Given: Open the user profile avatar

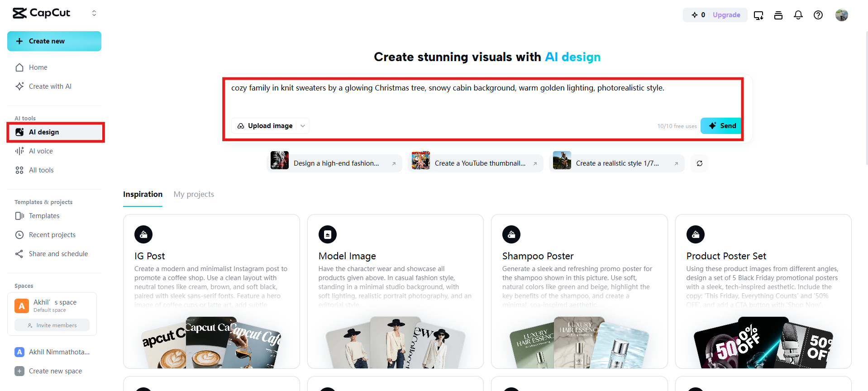Looking at the screenshot, I should [841, 15].
